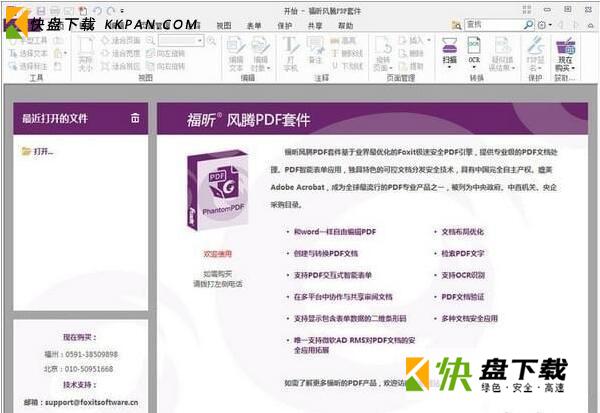Screen dimensions: 600x413
Task: Open the View (视图) ribbon tab
Action: point(224,25)
